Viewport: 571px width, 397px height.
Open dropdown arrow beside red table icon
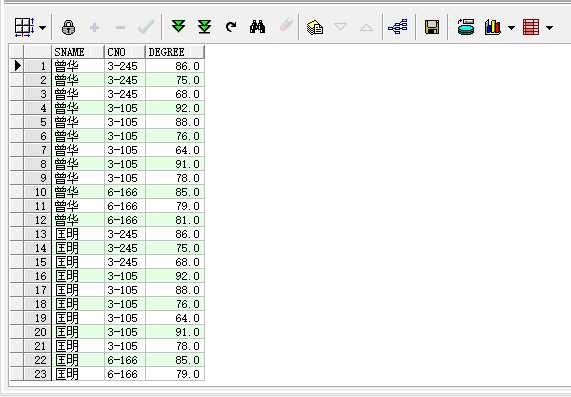tap(550, 28)
